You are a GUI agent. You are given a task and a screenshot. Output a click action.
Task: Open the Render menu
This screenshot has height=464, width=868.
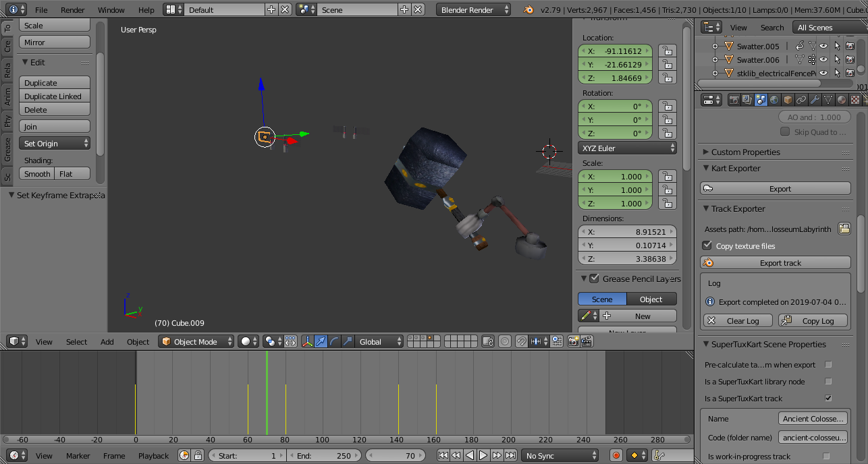(x=73, y=10)
